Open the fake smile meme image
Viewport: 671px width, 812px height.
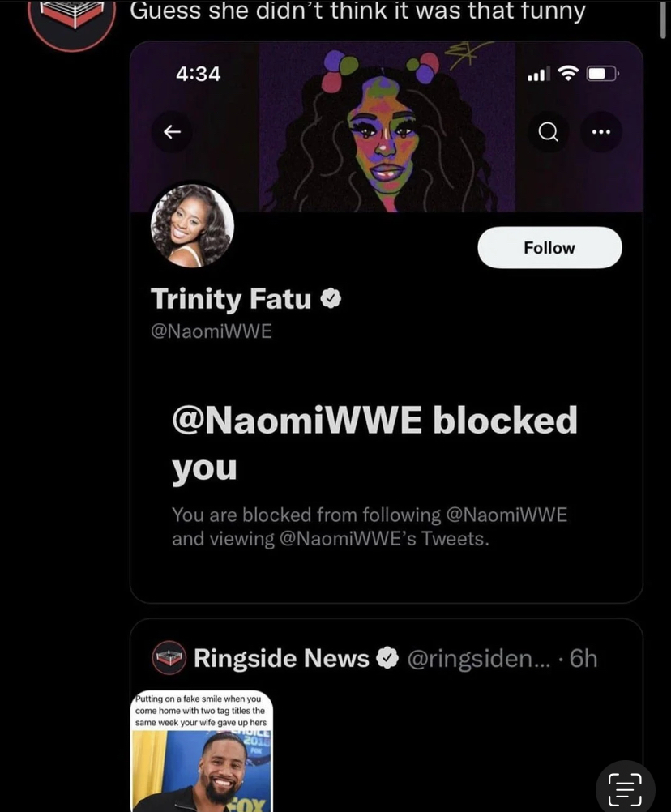pyautogui.click(x=202, y=751)
